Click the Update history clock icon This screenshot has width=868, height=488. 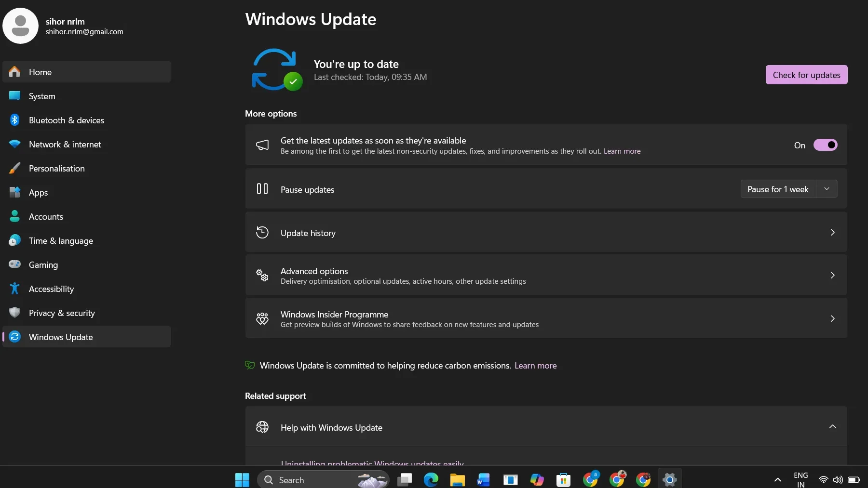click(x=262, y=233)
